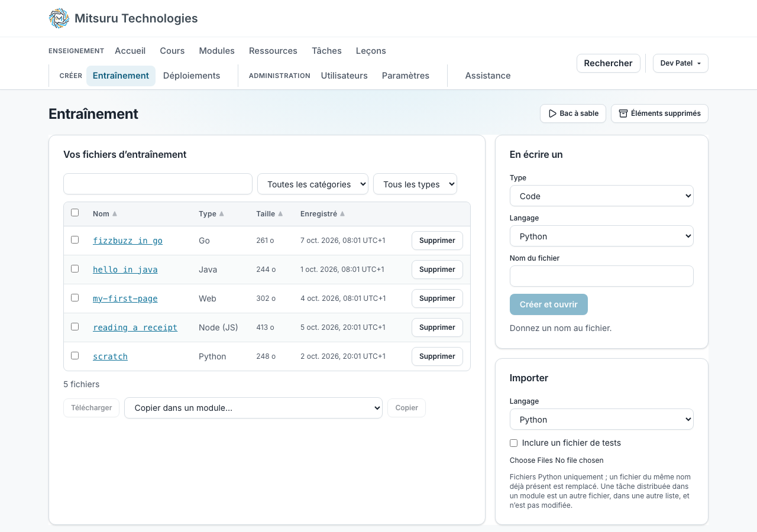This screenshot has width=757, height=532.
Task: Open the reading_a_receipt file link
Action: point(135,327)
